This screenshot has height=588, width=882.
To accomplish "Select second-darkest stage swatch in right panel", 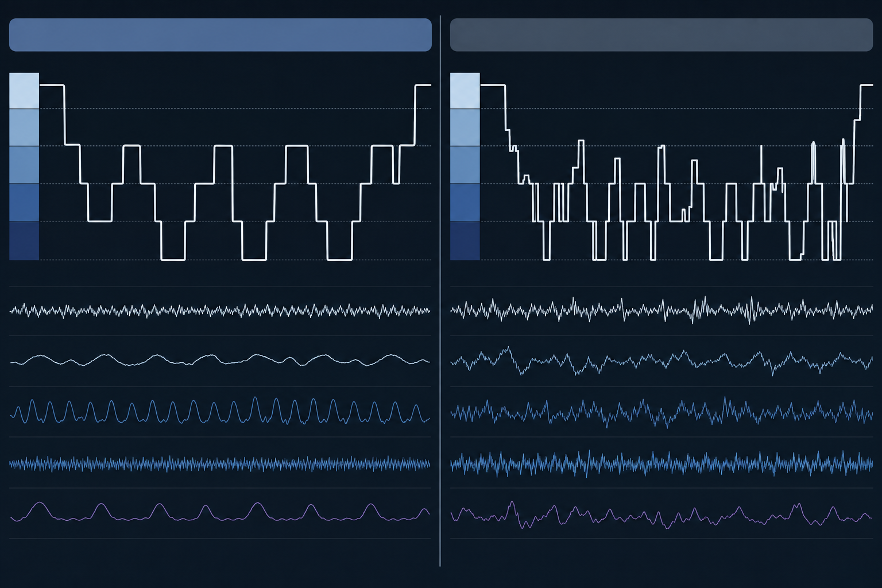I will click(x=465, y=203).
